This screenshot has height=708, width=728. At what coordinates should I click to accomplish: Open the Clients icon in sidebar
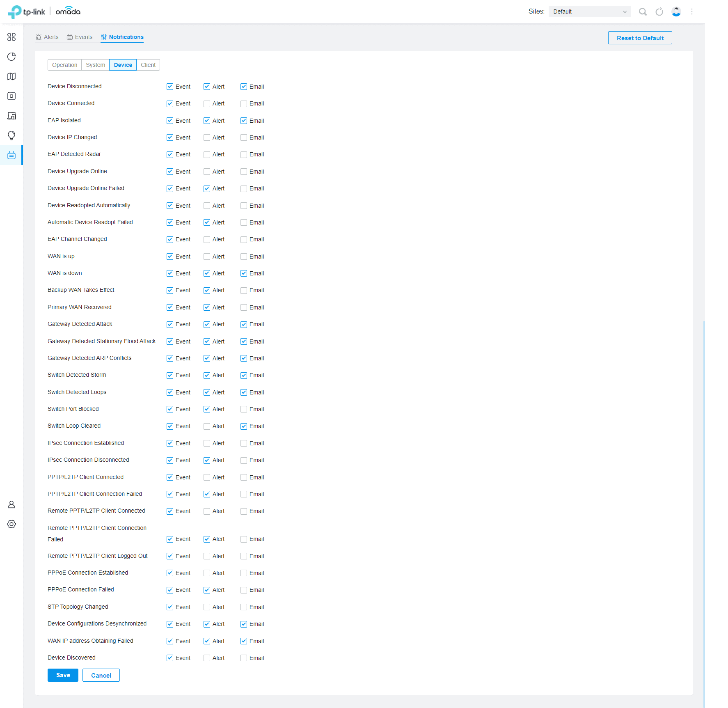11,116
